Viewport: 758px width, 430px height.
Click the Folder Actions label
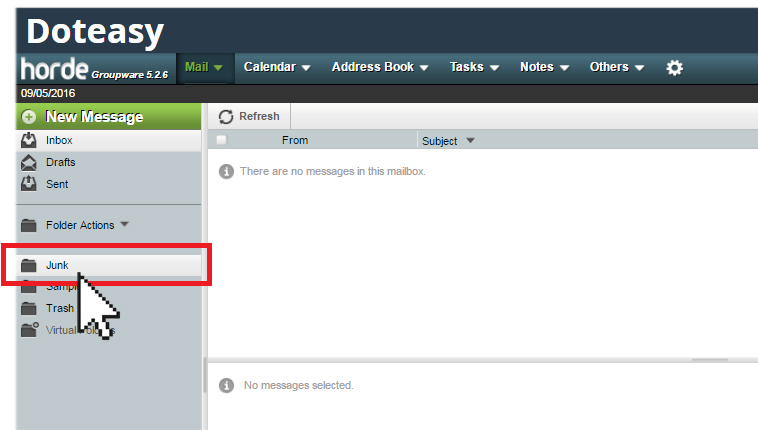click(x=80, y=225)
